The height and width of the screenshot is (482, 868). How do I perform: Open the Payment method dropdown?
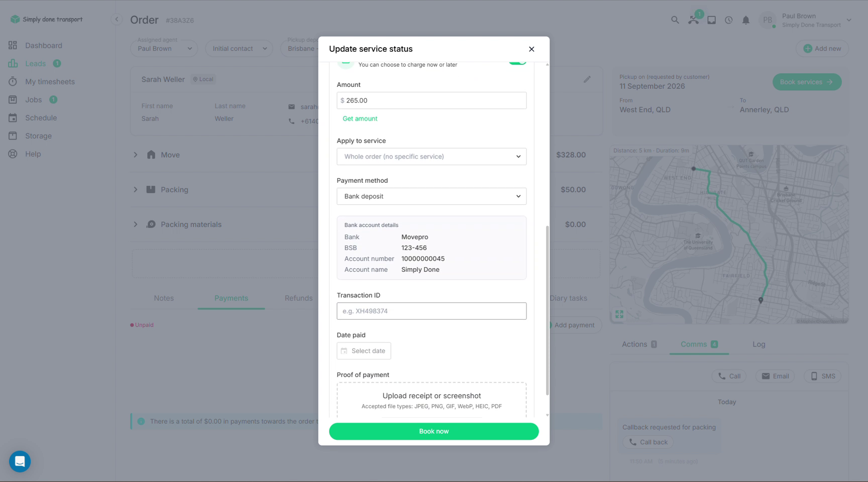click(x=431, y=196)
